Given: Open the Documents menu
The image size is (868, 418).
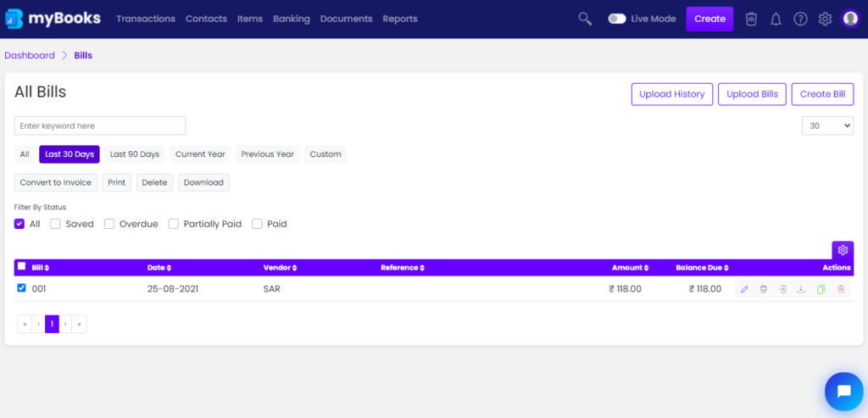Looking at the screenshot, I should coord(346,19).
